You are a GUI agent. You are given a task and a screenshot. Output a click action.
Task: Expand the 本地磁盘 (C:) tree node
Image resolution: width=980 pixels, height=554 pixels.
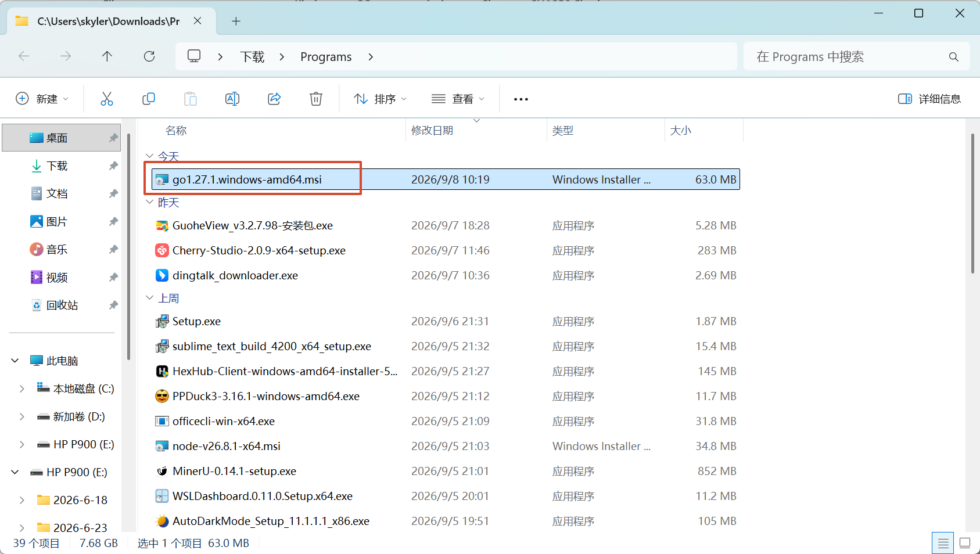(21, 388)
